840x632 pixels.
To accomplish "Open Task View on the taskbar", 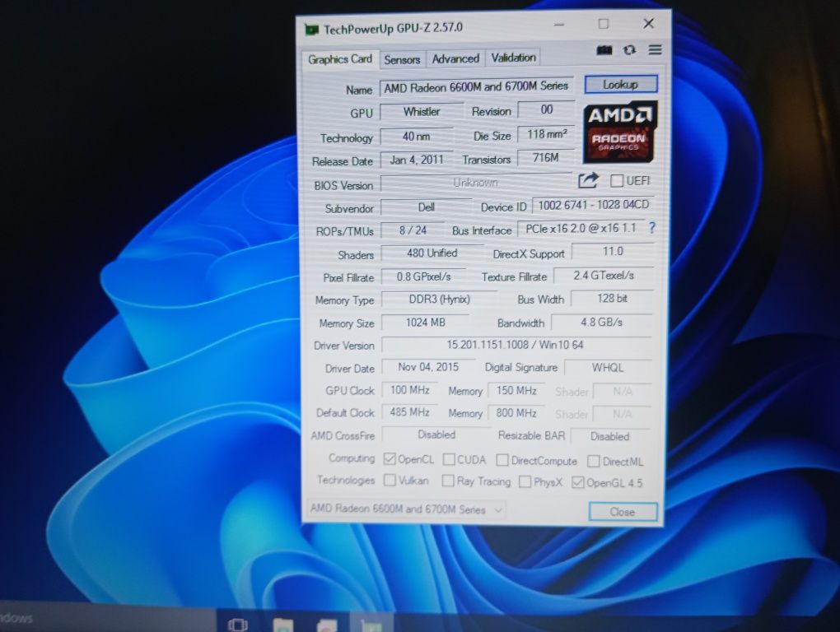I will (x=237, y=624).
